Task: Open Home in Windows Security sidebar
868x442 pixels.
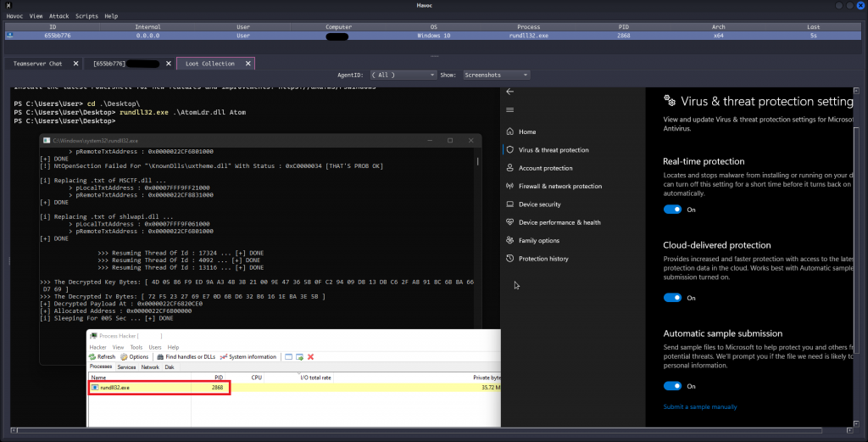Action: click(x=527, y=131)
